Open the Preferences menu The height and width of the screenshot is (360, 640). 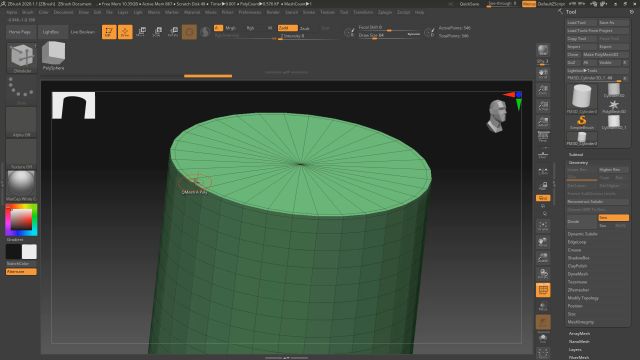point(250,12)
